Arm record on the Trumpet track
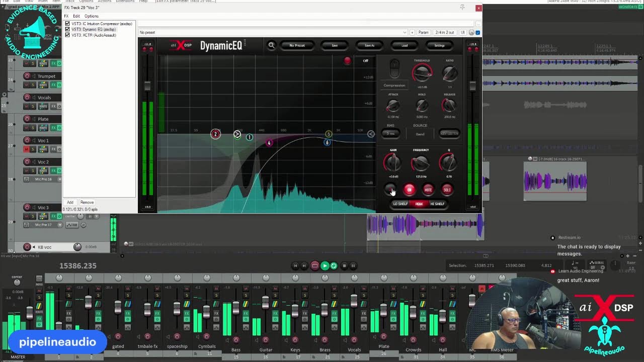 27,76
